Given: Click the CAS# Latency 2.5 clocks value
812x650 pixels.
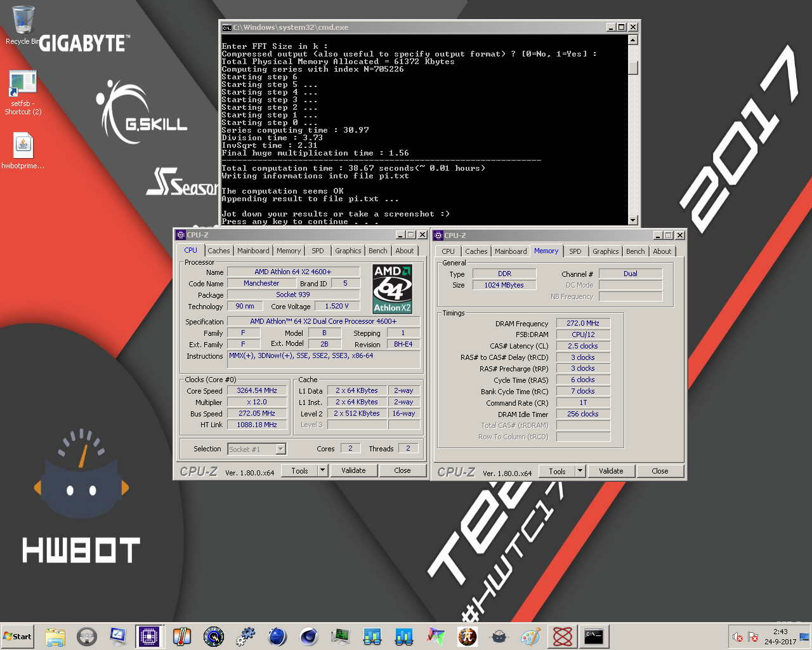Looking at the screenshot, I should tap(583, 346).
